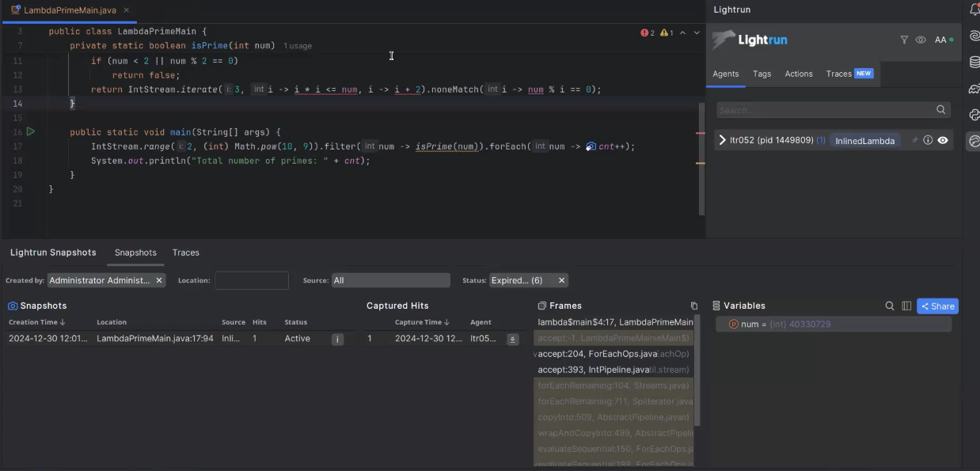Download the captured hit snapshot
The width and height of the screenshot is (980, 471).
point(512,339)
